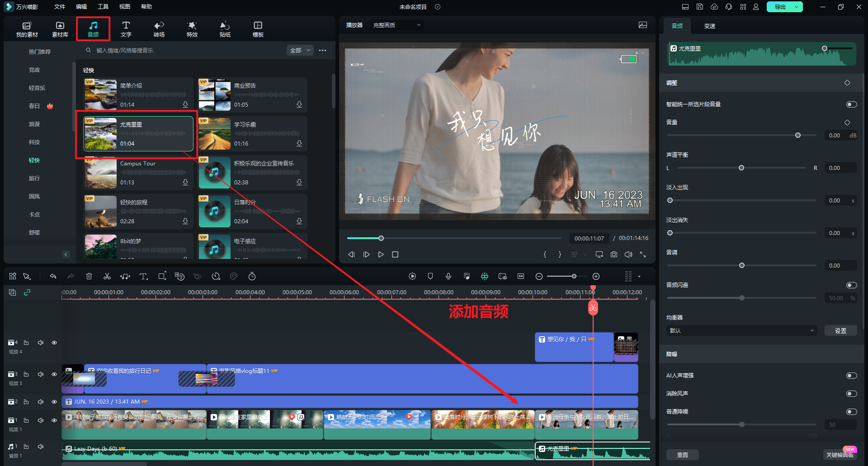Screen dimensions: 868x466
Task: Open the 文件 menu
Action: (x=60, y=7)
